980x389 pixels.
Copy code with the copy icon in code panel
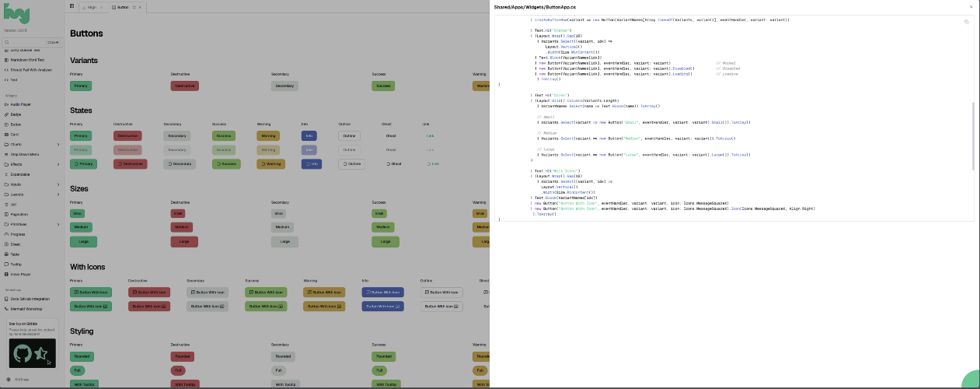coord(966,22)
